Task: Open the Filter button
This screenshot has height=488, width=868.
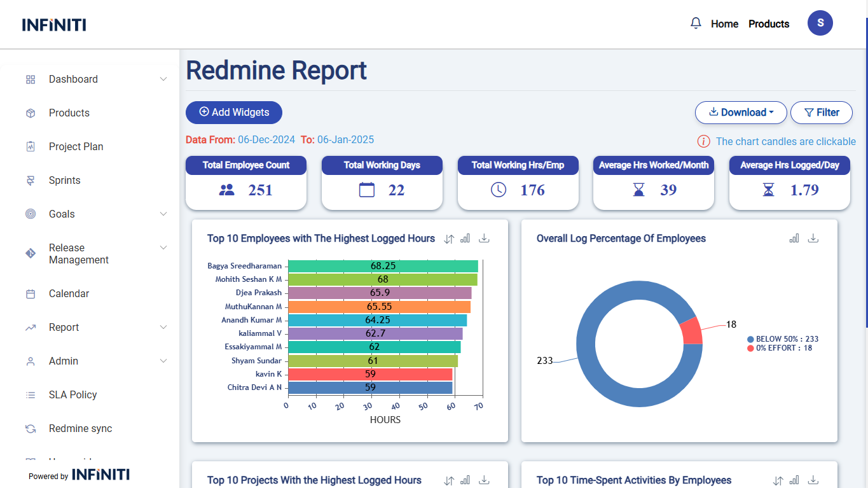Action: pyautogui.click(x=821, y=113)
